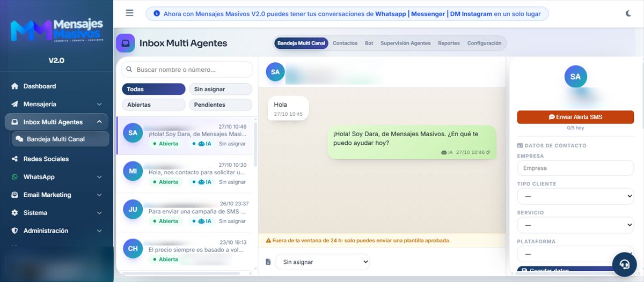This screenshot has height=282, width=644.
Task: Go to Dashboard in sidebar
Action: pos(40,86)
